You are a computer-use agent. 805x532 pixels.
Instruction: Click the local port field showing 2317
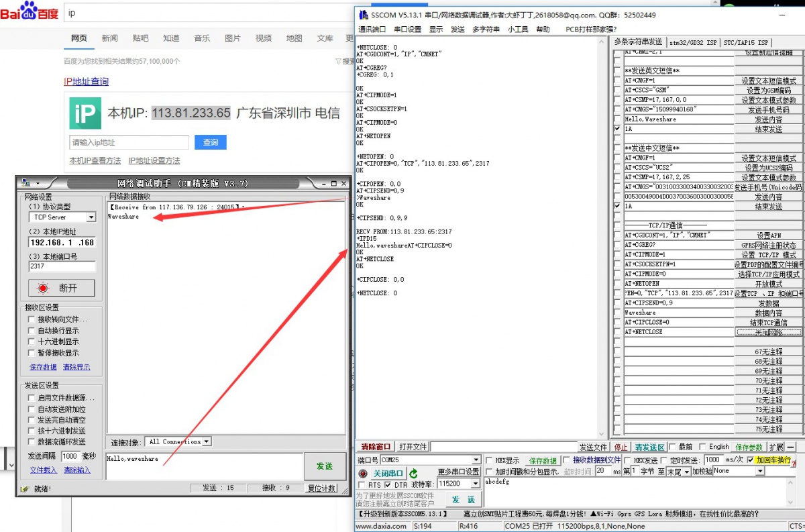pyautogui.click(x=62, y=266)
